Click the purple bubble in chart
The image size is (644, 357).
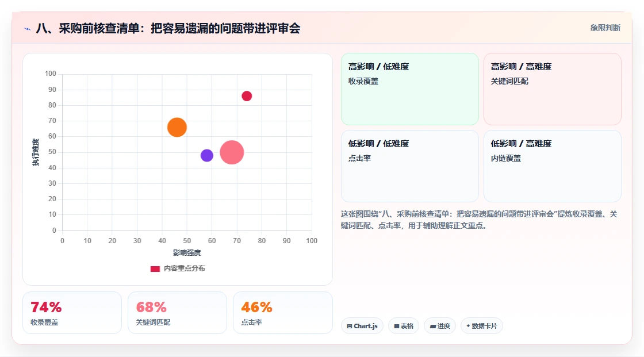click(x=206, y=155)
